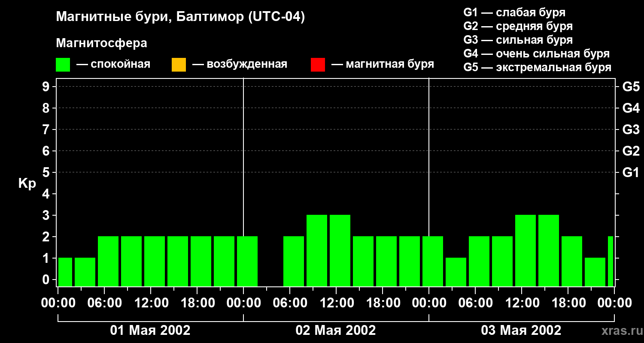Click the G2 marker on right axis
644x343 pixels.
[x=631, y=151]
